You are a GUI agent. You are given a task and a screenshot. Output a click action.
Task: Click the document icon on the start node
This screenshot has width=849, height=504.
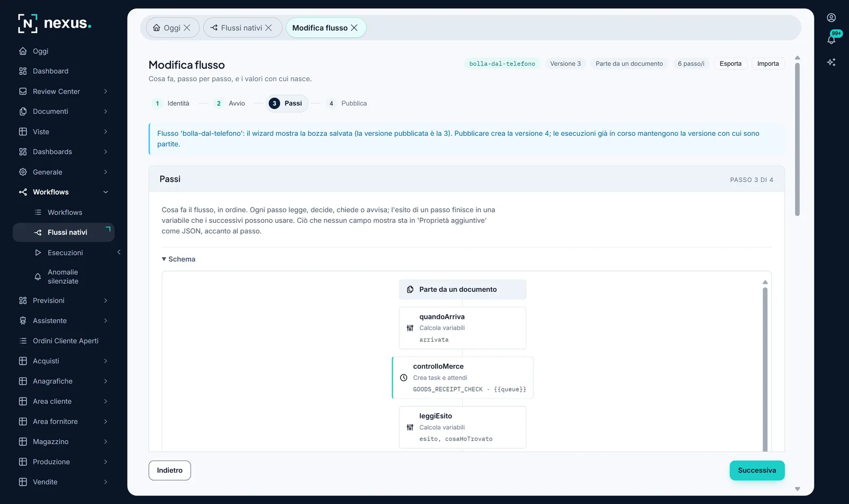(x=410, y=290)
